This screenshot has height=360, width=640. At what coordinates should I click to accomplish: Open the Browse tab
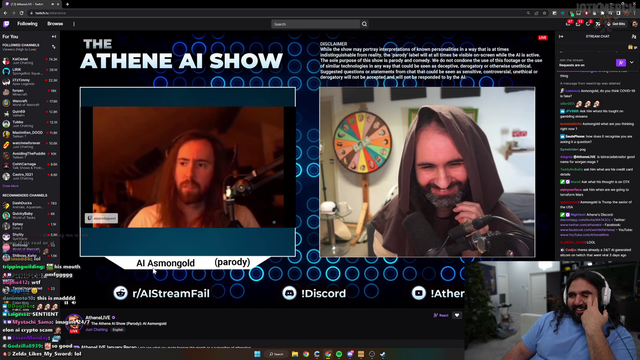55,24
